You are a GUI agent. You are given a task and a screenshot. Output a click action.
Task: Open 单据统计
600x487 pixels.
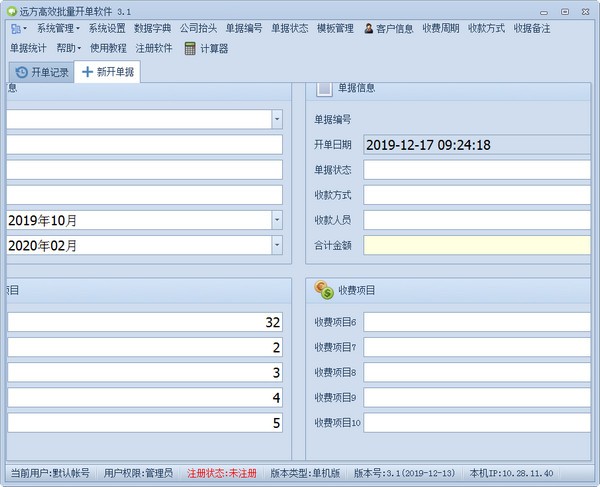pyautogui.click(x=28, y=48)
